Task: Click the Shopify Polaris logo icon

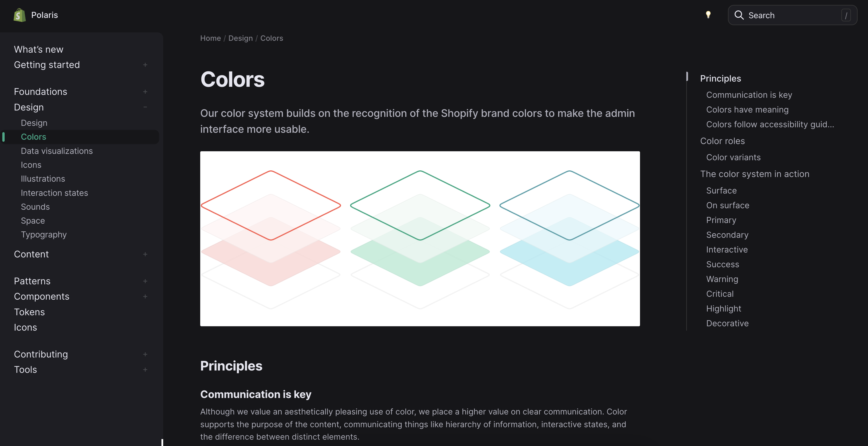Action: tap(20, 15)
